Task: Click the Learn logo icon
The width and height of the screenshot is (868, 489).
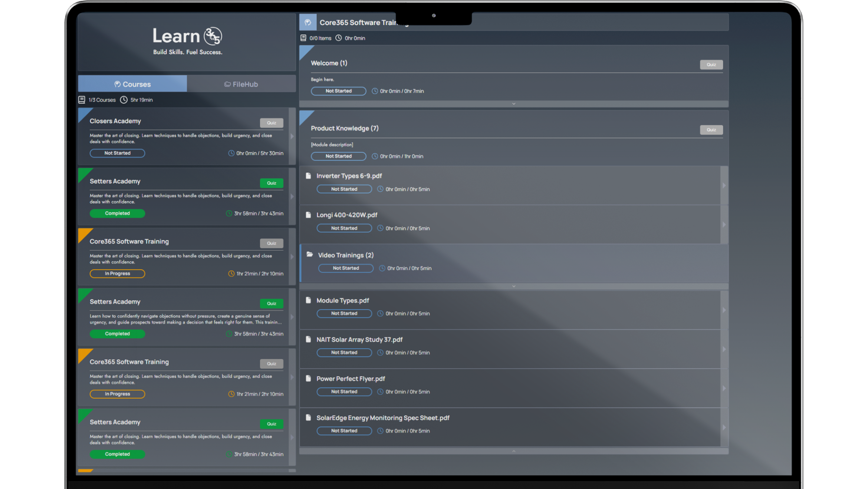Action: pyautogui.click(x=213, y=36)
